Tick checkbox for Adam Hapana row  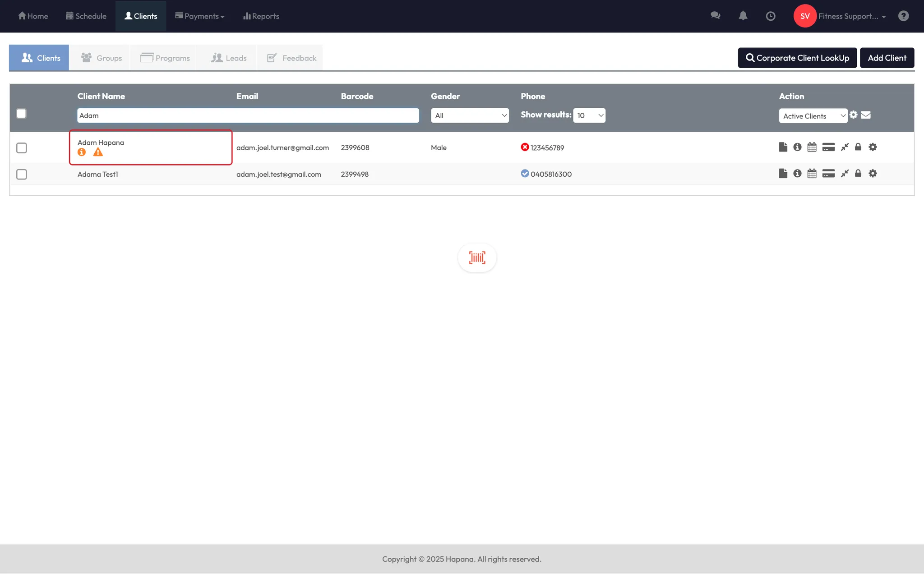click(x=22, y=148)
